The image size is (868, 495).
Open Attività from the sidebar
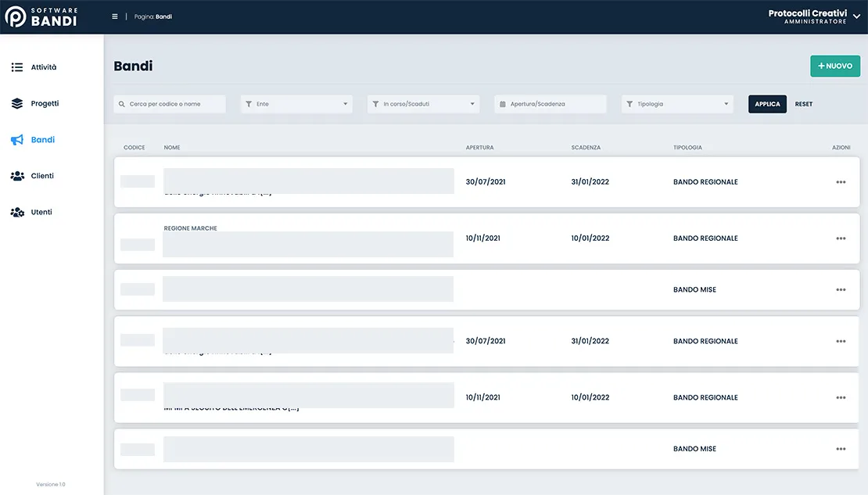click(44, 67)
